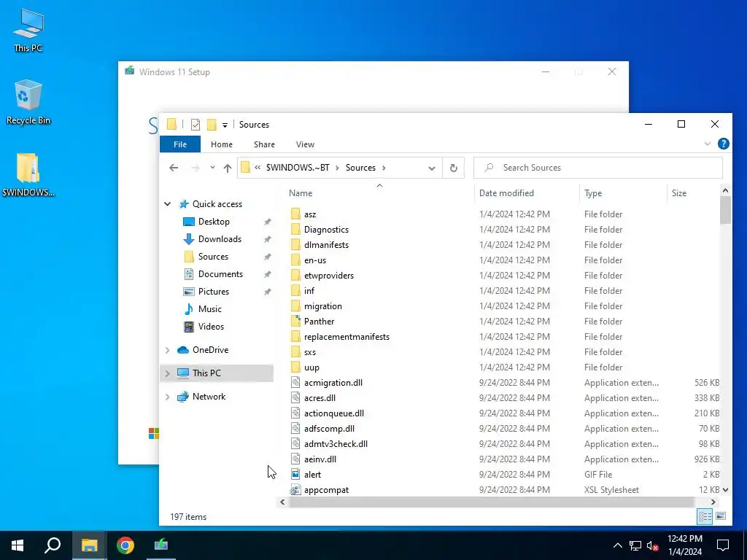This screenshot has width=747, height=560.
Task: Select Pictures in Quick access
Action: point(214,292)
